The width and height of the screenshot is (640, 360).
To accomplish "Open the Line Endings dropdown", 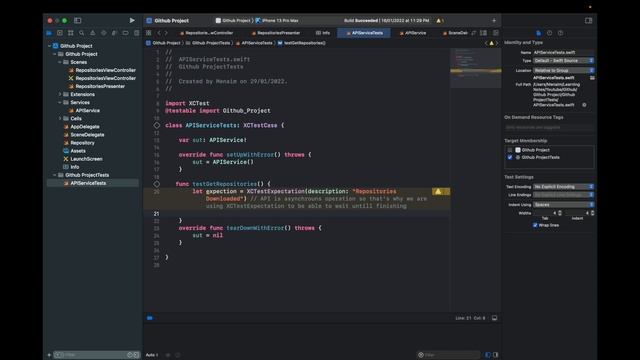I will click(x=563, y=195).
